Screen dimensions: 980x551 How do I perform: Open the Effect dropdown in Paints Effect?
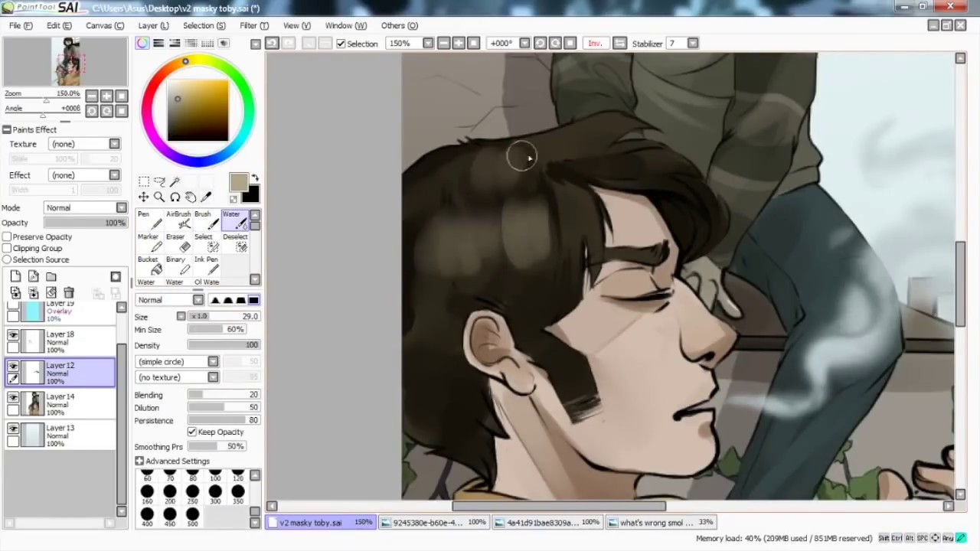pos(84,175)
